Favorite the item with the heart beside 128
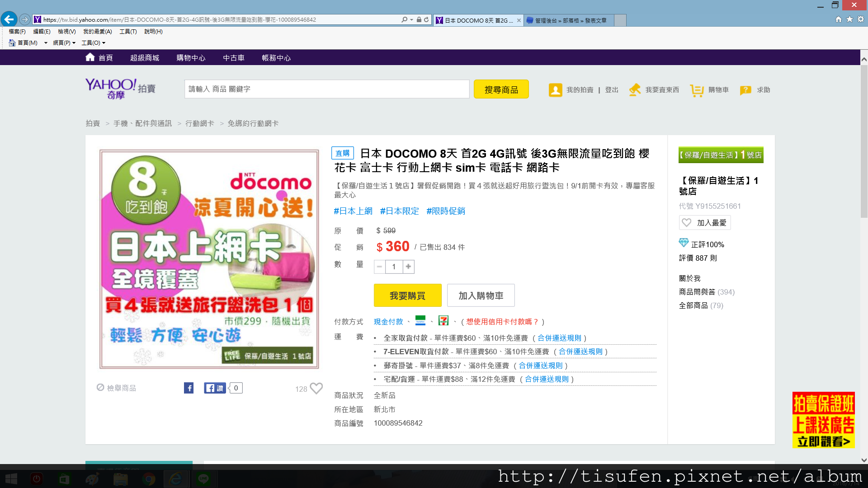This screenshot has width=868, height=488. [x=316, y=388]
